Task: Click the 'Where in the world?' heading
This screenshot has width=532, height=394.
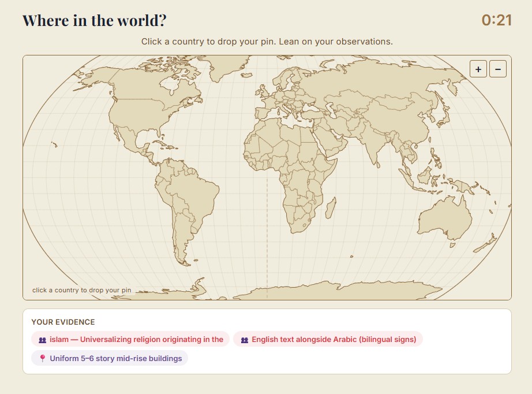Action: (94, 20)
